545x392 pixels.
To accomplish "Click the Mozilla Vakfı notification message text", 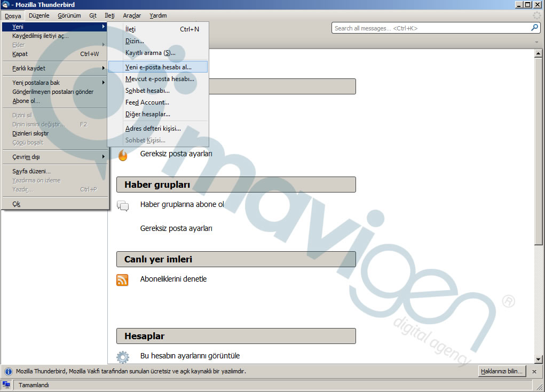I will pyautogui.click(x=131, y=371).
